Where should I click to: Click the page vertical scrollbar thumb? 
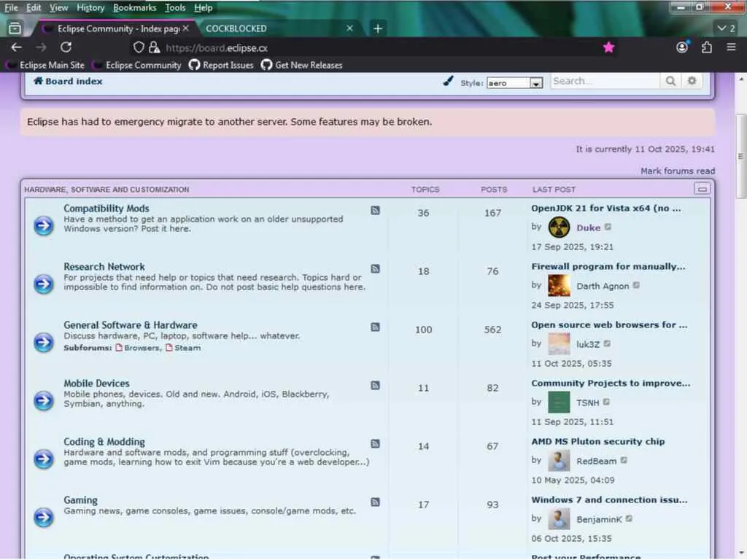tap(740, 156)
